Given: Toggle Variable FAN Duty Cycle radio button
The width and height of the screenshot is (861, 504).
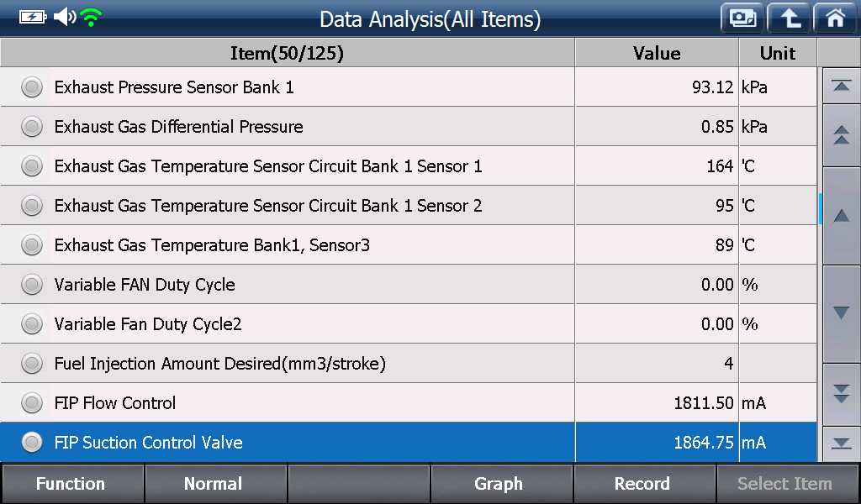Looking at the screenshot, I should 32,285.
